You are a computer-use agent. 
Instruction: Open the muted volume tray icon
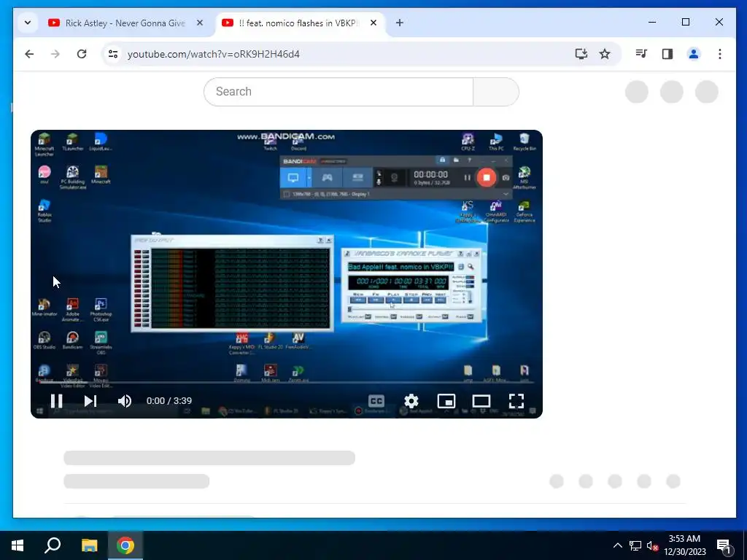click(x=652, y=545)
